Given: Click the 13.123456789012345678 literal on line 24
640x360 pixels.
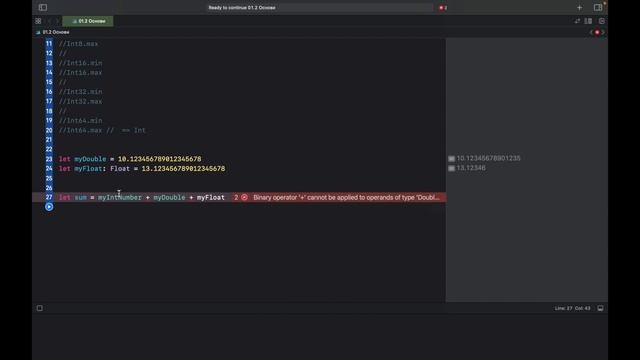Looking at the screenshot, I should coord(183,169).
